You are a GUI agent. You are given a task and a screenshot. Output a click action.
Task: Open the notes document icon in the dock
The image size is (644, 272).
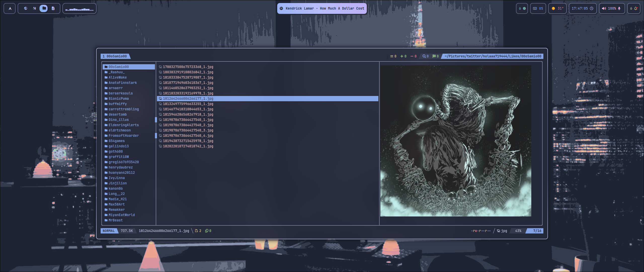(53, 8)
